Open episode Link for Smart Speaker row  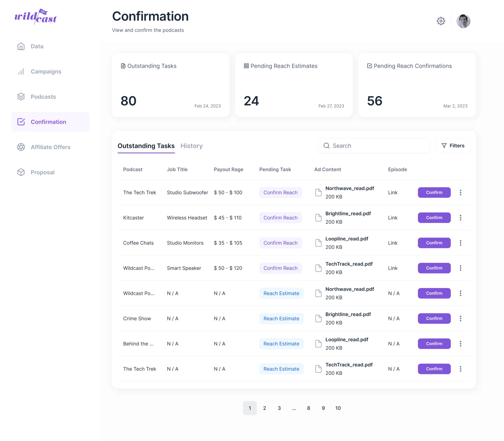coord(393,268)
